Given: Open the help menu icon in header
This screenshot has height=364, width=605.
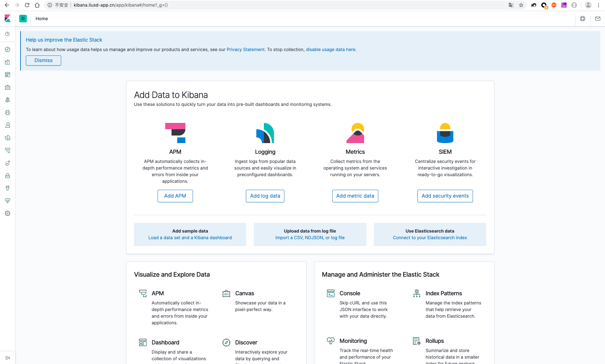Looking at the screenshot, I should 583,19.
